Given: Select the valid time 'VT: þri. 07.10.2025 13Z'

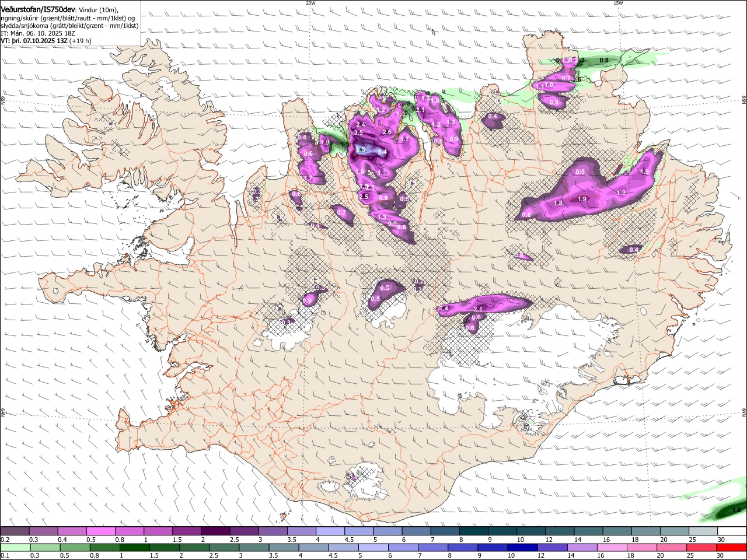Looking at the screenshot, I should [34, 41].
